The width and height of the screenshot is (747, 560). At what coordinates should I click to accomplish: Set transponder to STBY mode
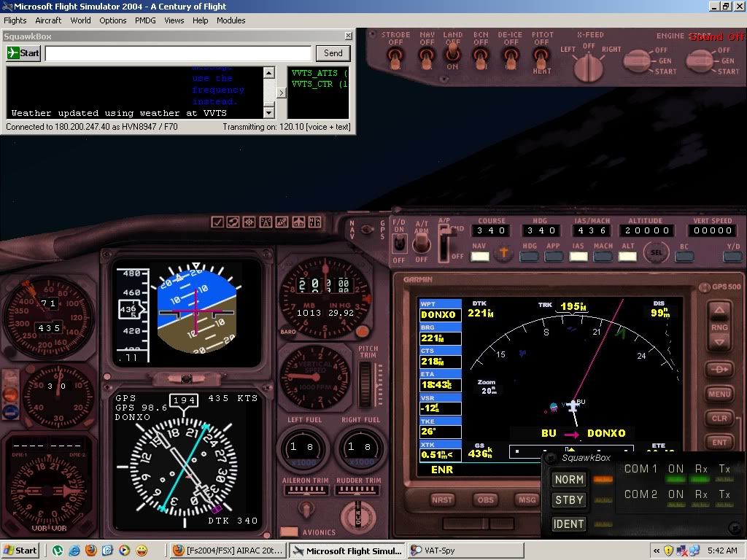point(569,500)
